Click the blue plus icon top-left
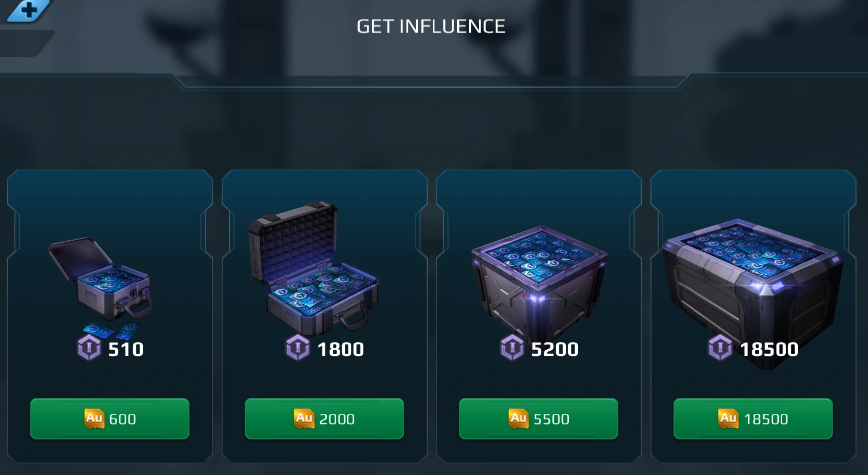The width and height of the screenshot is (868, 475). click(x=28, y=10)
